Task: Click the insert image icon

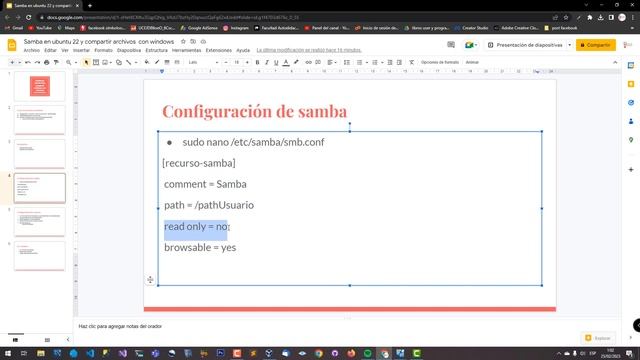Action: (105, 62)
